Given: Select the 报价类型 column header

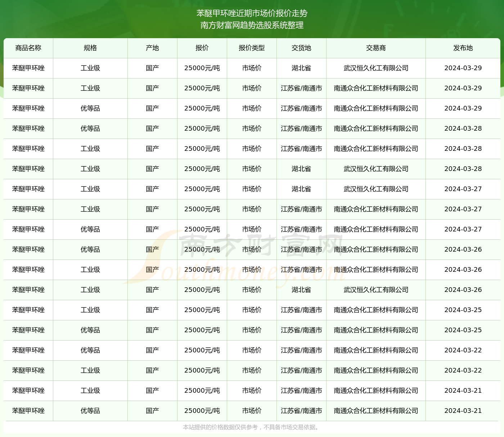Looking at the screenshot, I should click(x=252, y=48).
